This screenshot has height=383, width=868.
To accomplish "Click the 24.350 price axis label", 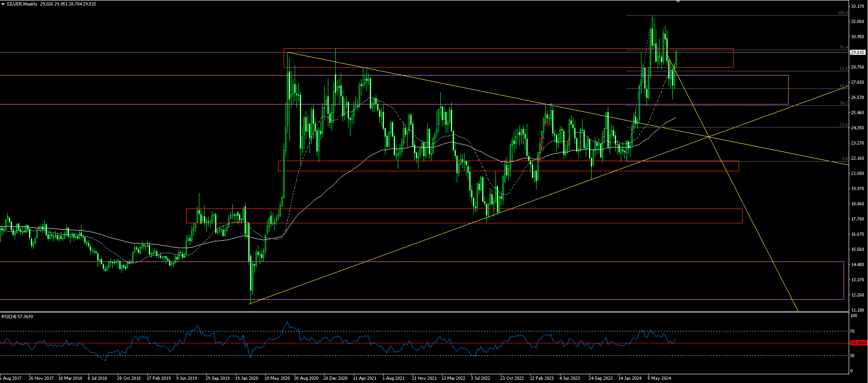I will [x=857, y=128].
